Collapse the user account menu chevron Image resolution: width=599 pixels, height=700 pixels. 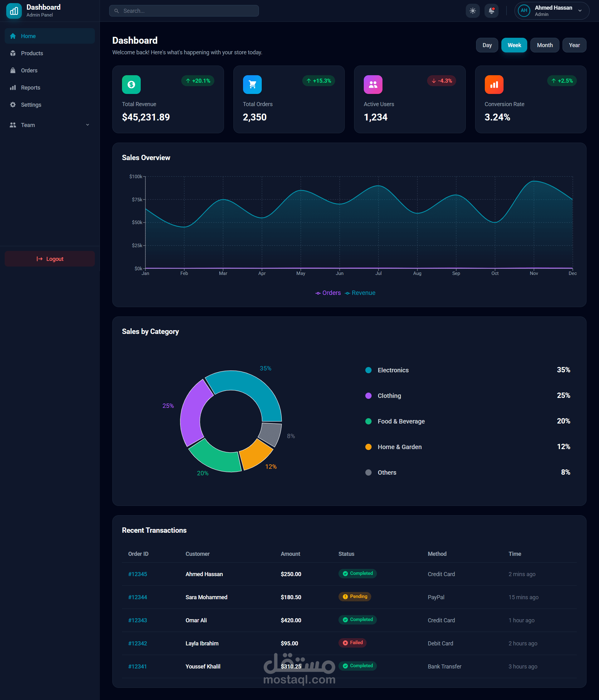tap(579, 11)
